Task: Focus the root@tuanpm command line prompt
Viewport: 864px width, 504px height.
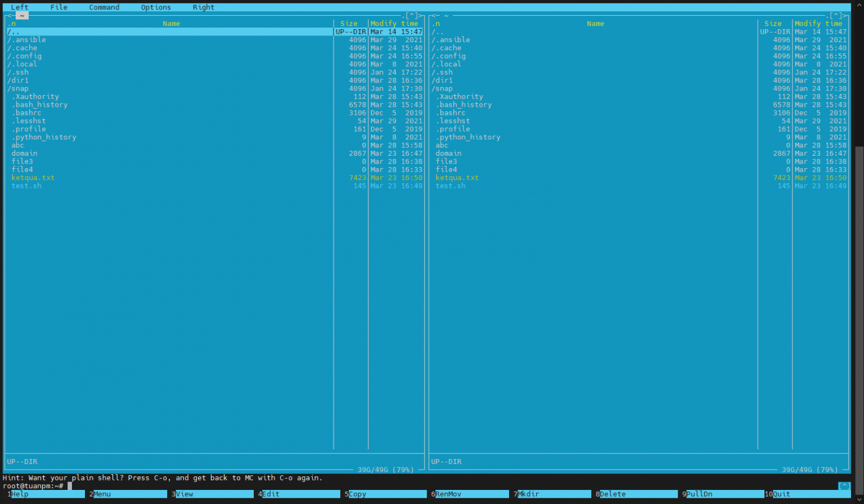Action: pos(169,486)
